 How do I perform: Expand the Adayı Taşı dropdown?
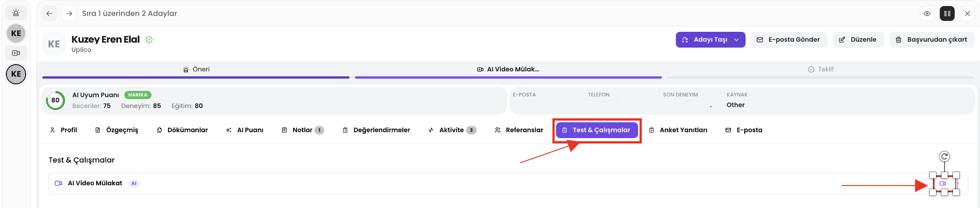(x=737, y=39)
